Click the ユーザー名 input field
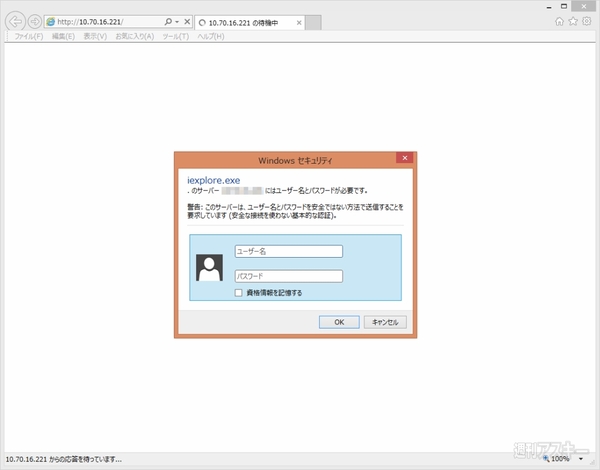 click(x=289, y=251)
